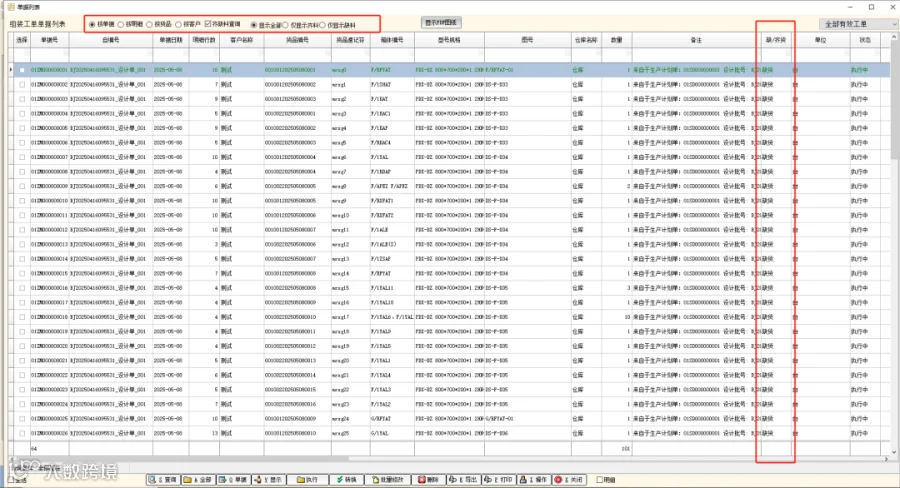900x488 pixels.
Task: Click the 查询 button with magnifier icon
Action: (x=163, y=479)
